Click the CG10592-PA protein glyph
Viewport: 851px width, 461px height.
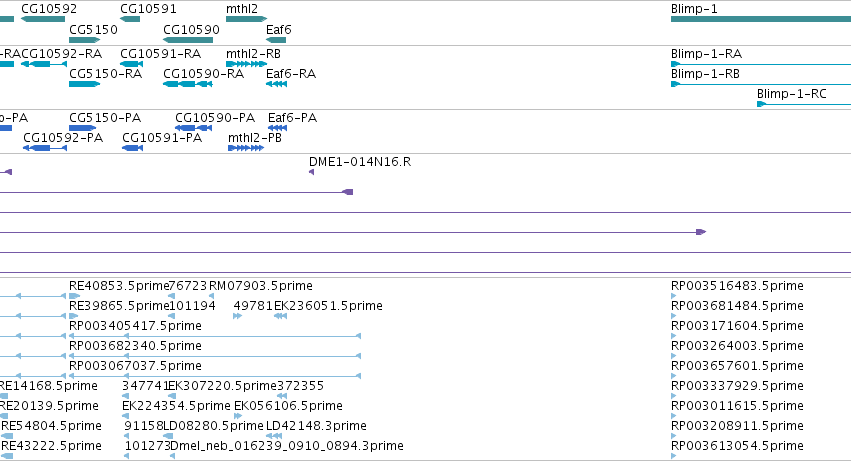coord(45,148)
